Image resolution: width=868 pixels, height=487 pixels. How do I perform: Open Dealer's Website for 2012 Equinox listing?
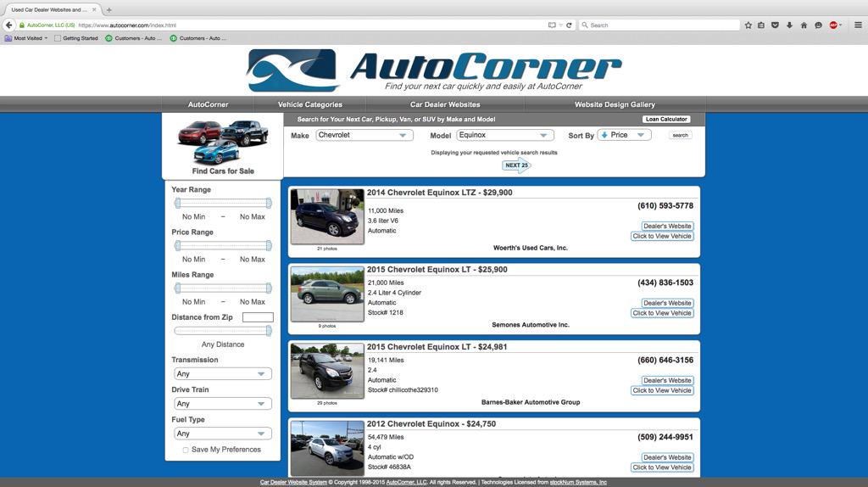tap(667, 457)
